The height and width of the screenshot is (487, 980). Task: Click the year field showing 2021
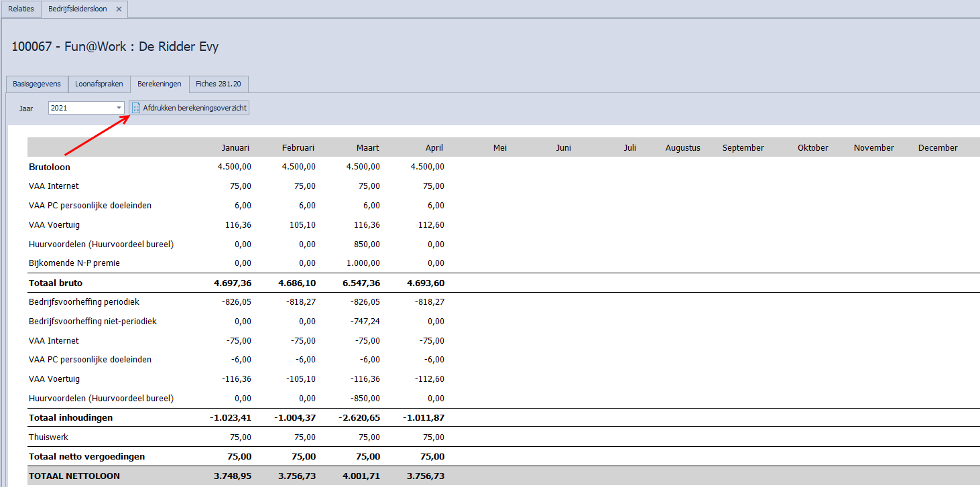click(x=80, y=108)
